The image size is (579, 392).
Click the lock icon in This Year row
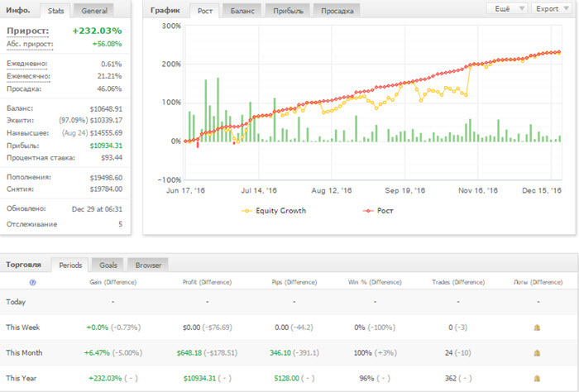point(538,378)
